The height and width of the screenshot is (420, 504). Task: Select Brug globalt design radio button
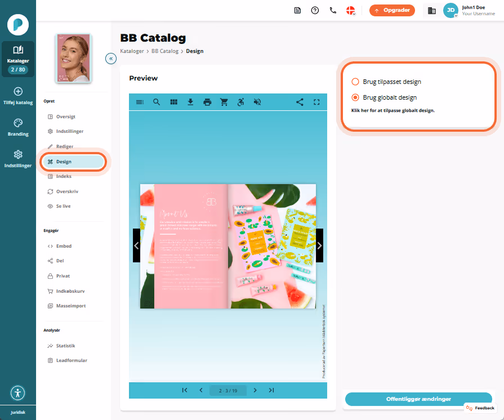point(355,97)
